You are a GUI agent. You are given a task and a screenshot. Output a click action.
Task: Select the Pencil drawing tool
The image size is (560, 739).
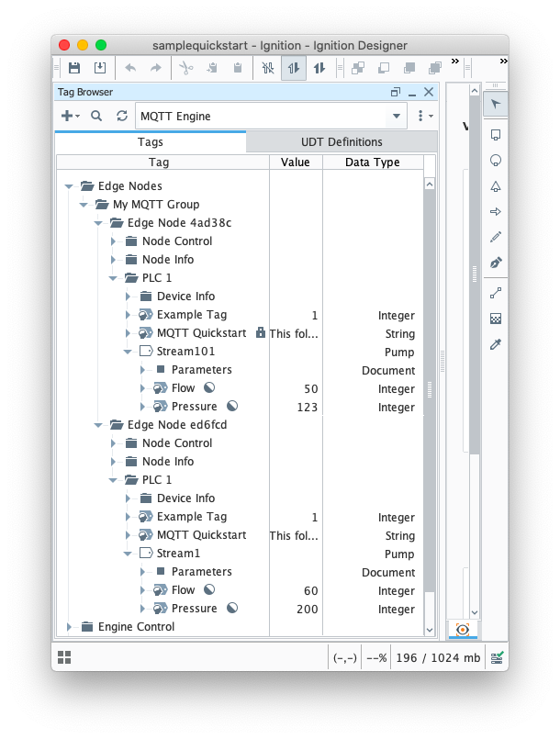tap(496, 237)
